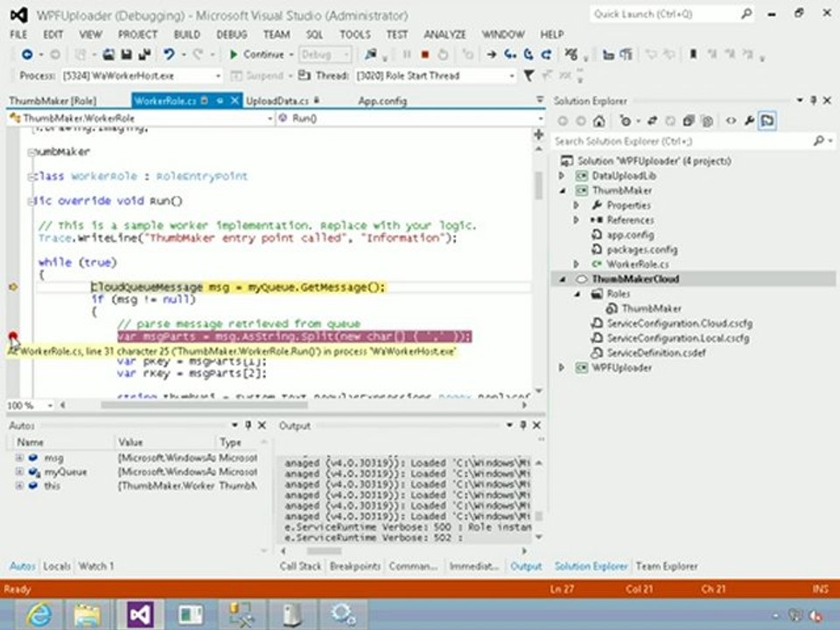840x630 pixels.
Task: Open the FILE menu
Action: tap(18, 34)
